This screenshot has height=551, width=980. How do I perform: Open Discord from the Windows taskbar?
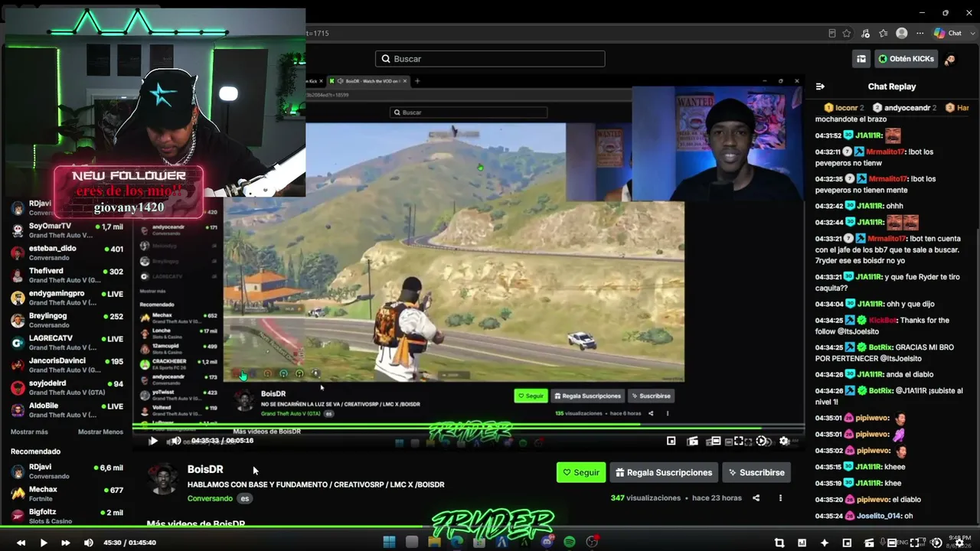(547, 542)
